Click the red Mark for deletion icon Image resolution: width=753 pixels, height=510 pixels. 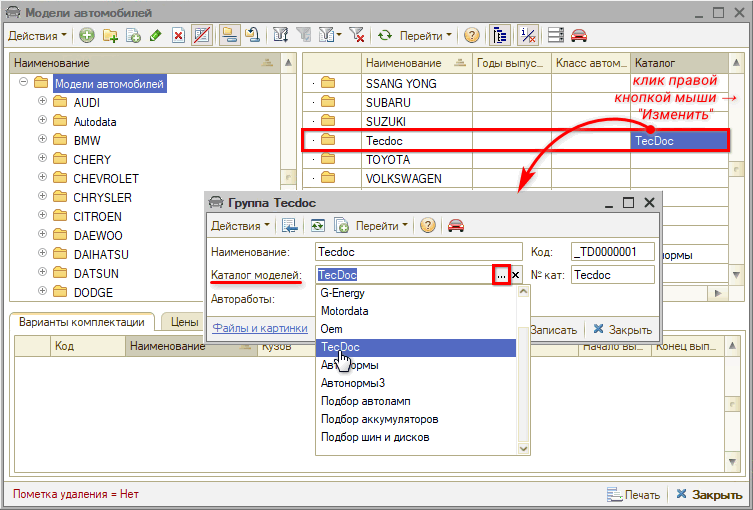pos(178,35)
